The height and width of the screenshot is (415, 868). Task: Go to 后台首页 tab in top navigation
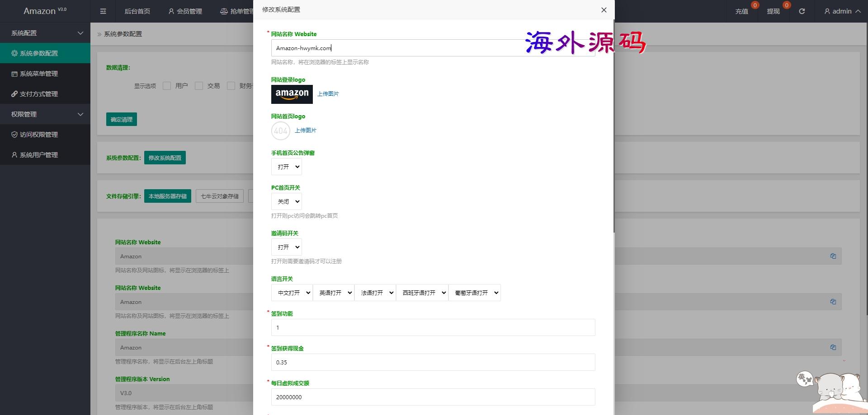[x=137, y=11]
